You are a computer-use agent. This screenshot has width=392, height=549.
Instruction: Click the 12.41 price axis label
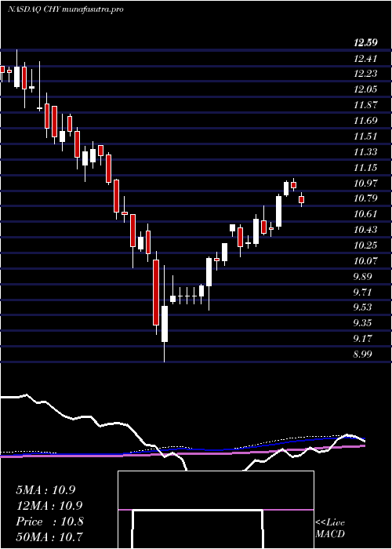[x=365, y=58]
